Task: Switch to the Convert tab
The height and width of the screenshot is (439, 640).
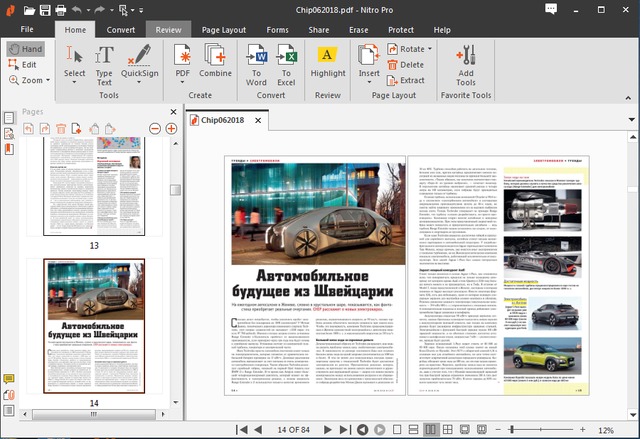Action: tap(121, 30)
